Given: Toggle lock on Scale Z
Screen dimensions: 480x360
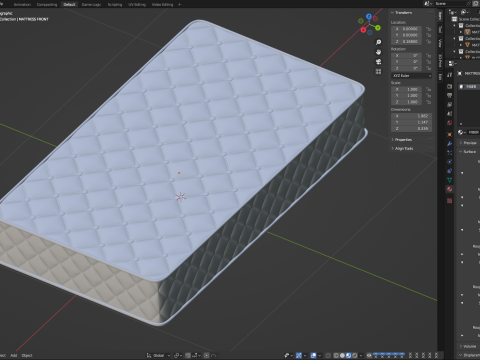Looking at the screenshot, I should point(428,102).
